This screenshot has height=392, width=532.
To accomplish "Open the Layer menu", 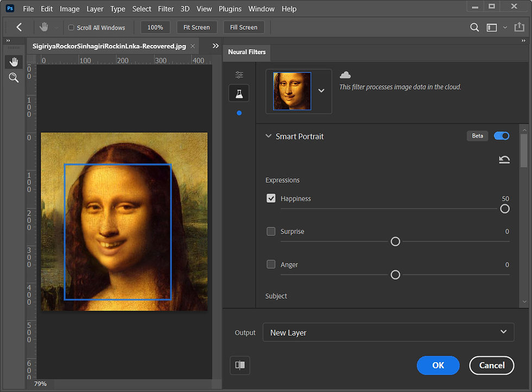I will point(94,9).
